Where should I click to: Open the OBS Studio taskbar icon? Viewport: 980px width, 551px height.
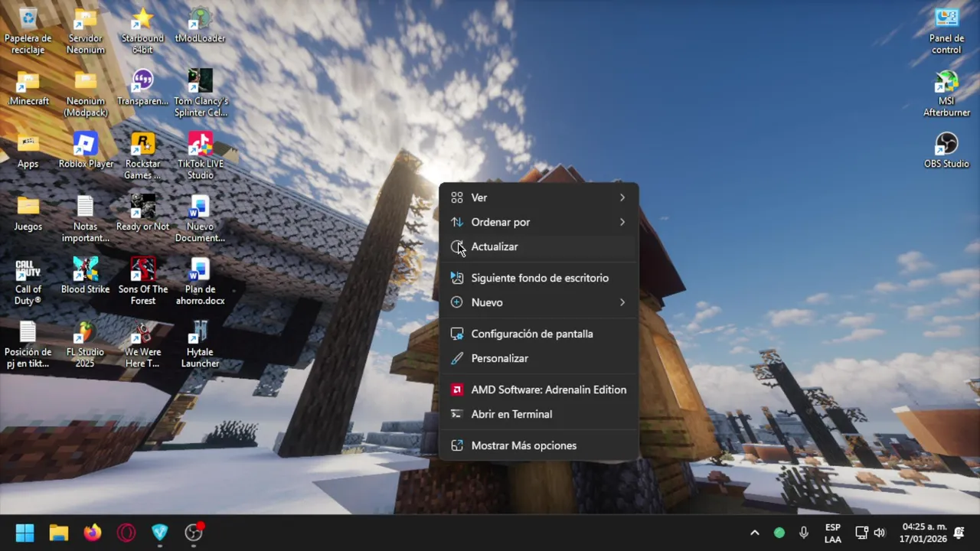194,533
